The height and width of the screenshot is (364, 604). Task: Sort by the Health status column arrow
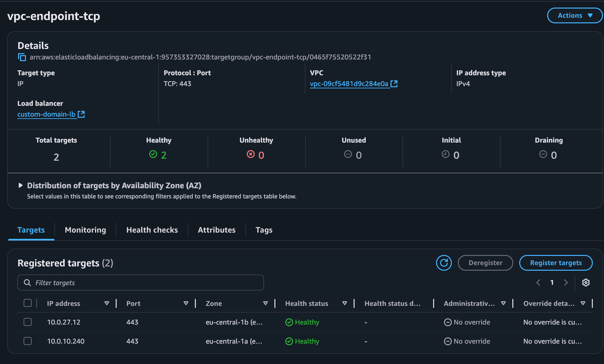tap(344, 303)
